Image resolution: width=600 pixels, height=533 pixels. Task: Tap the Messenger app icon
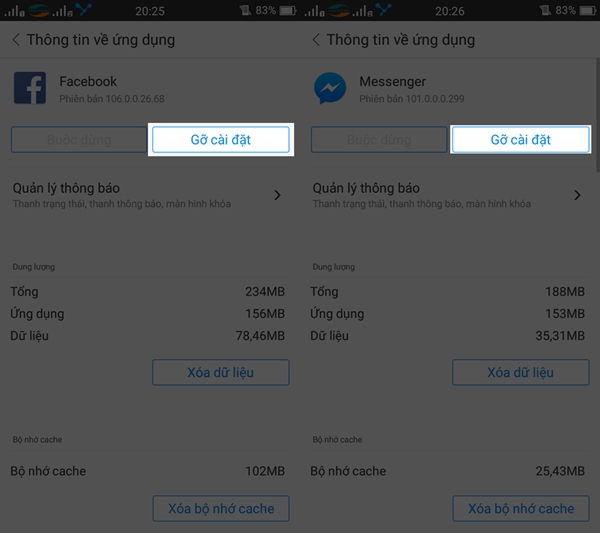[330, 88]
